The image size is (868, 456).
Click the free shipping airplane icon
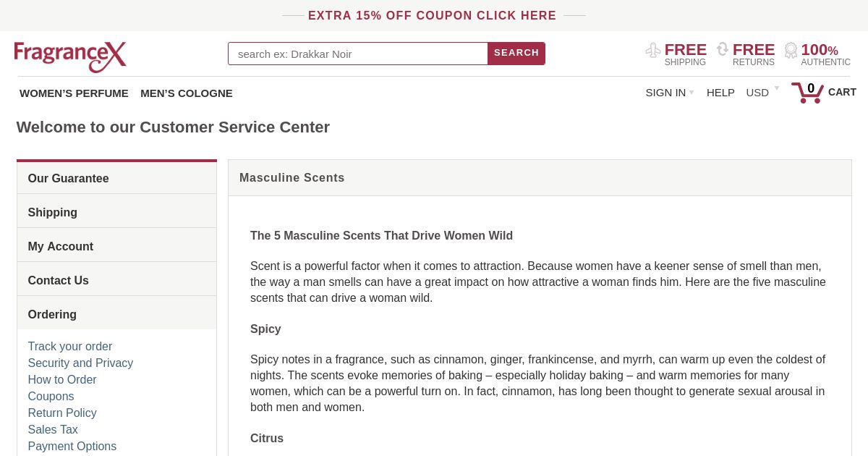(653, 50)
